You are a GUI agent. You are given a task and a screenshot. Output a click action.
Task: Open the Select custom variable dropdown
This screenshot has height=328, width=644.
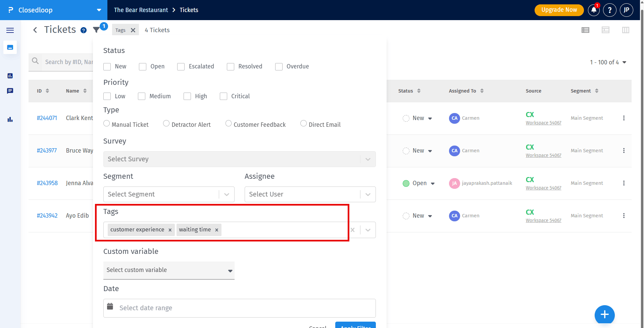pyautogui.click(x=168, y=270)
